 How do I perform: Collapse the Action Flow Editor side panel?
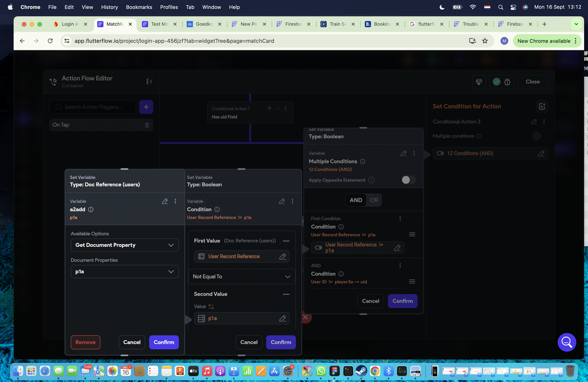(x=149, y=81)
